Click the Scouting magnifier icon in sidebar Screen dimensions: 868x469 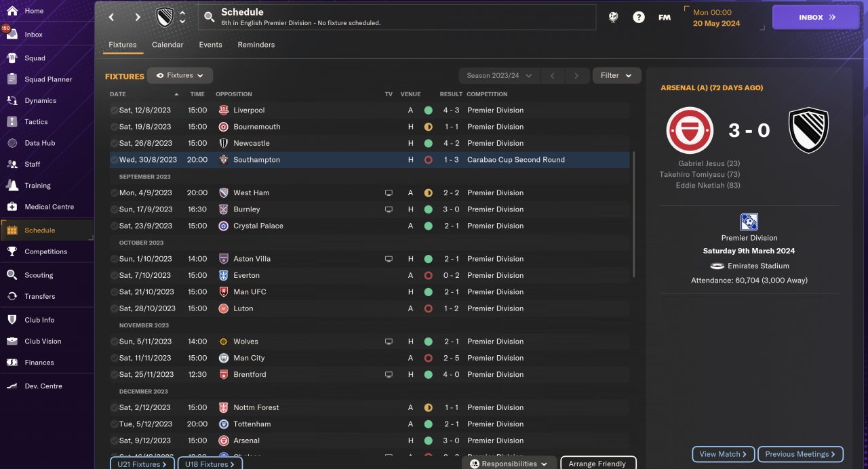(x=12, y=275)
